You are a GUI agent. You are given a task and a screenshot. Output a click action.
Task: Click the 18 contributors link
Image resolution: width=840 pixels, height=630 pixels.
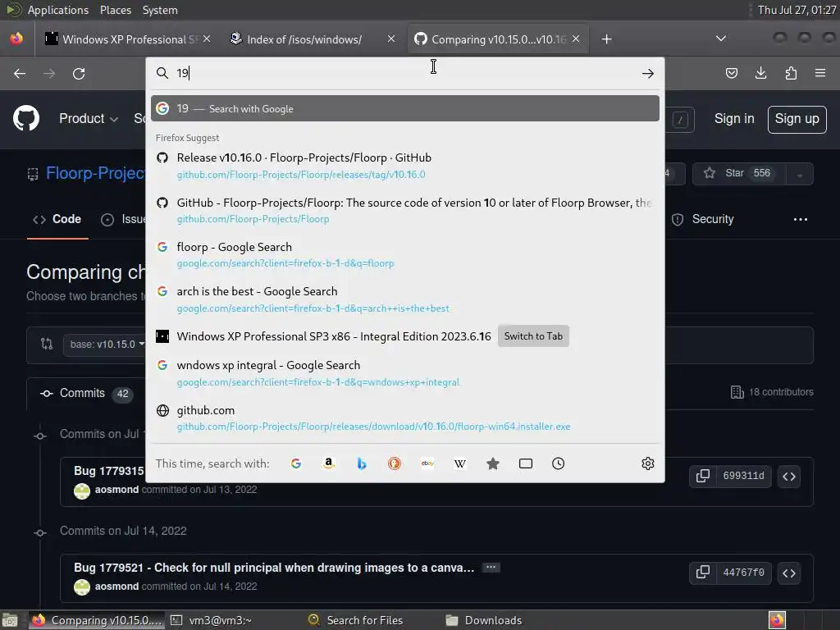pos(772,392)
